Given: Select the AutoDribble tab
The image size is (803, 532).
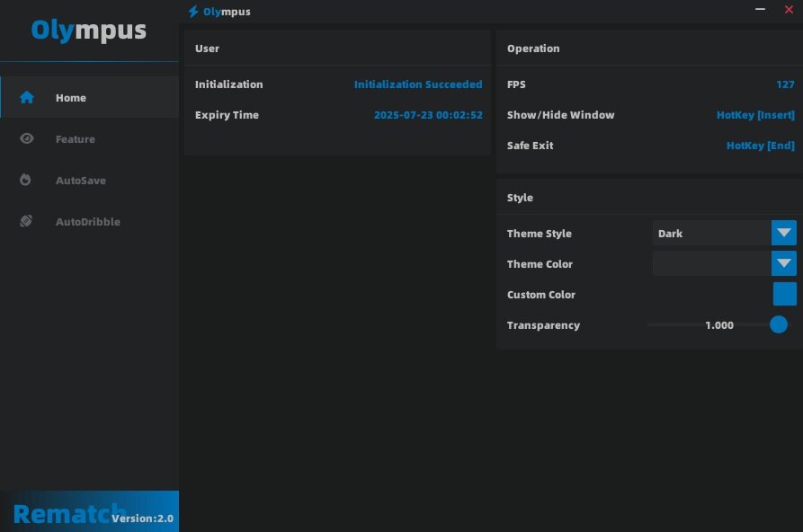Looking at the screenshot, I should (90, 221).
